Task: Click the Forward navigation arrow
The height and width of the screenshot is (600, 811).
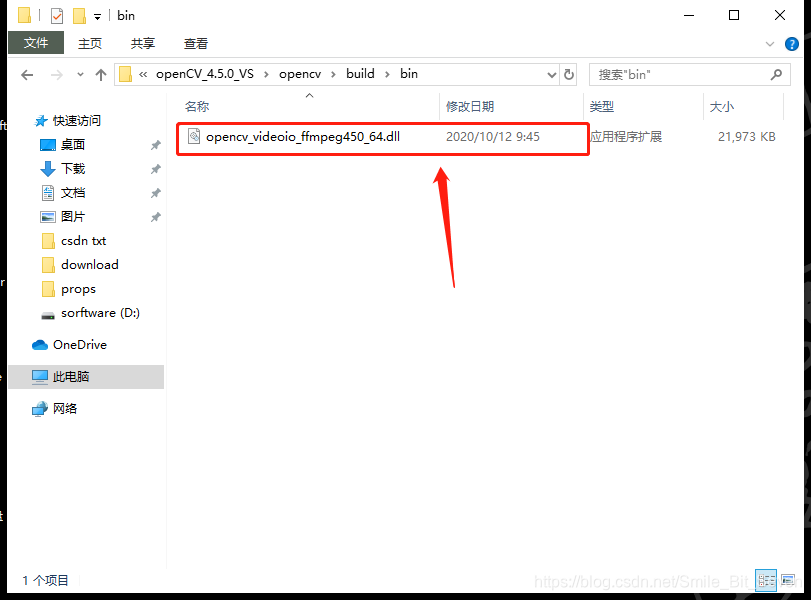Action: 56,75
